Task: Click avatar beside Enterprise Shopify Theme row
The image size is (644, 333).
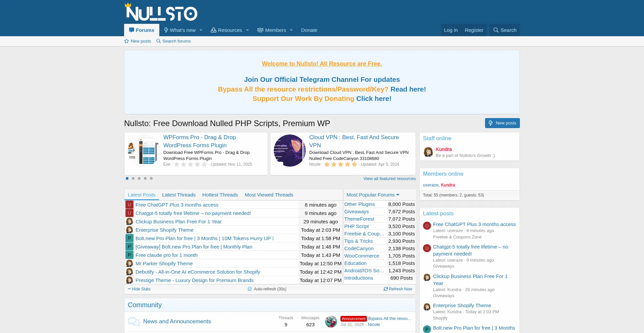Action: pos(129,230)
